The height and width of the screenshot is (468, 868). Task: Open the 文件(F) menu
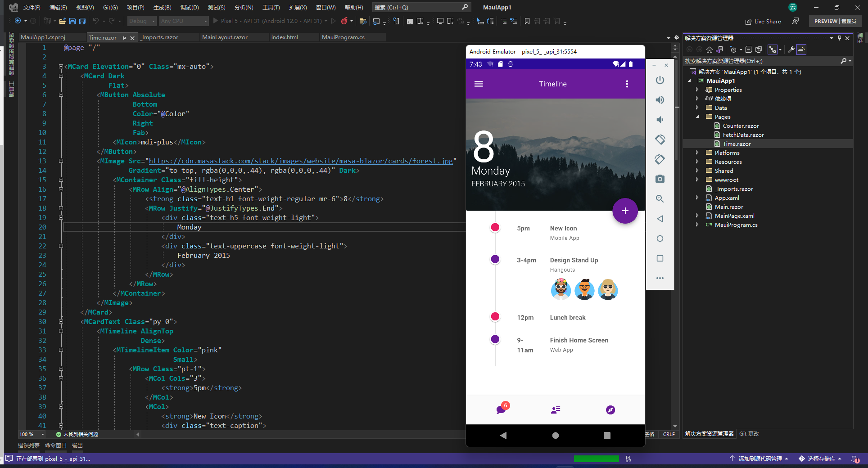coord(32,8)
